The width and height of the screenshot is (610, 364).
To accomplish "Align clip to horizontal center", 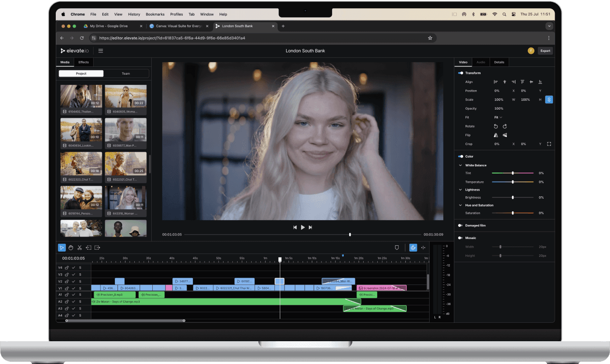I will point(504,82).
